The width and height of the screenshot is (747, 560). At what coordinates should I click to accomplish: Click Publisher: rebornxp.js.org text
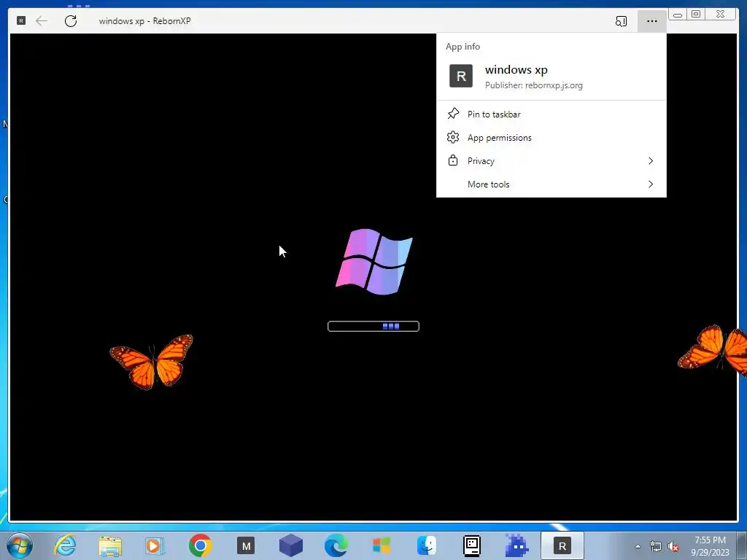coord(533,85)
